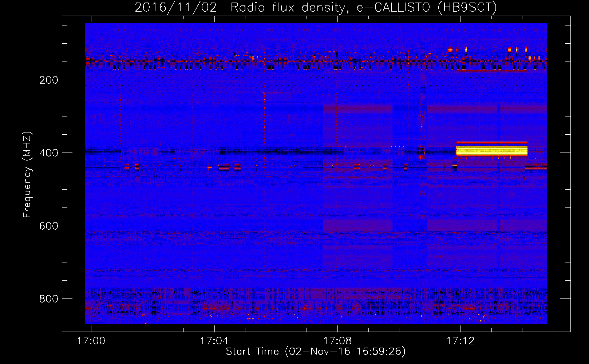Viewport: 589px width, 364px height.
Task: Click the 600 frequency tick label
Action: pyautogui.click(x=49, y=226)
